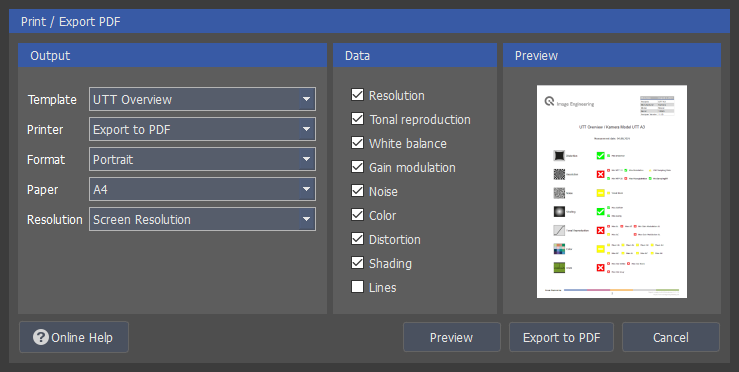739x372 pixels.
Task: Click the Export to PDF button
Action: click(561, 337)
